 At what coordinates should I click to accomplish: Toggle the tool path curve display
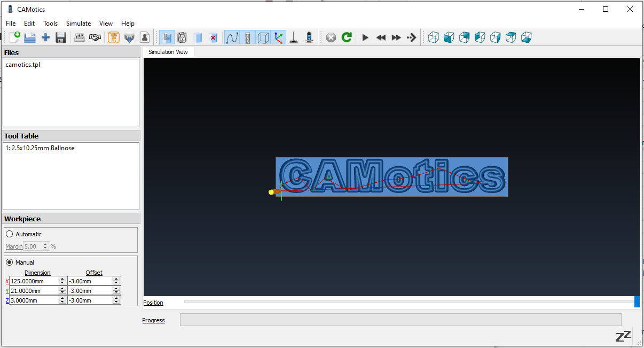point(232,37)
